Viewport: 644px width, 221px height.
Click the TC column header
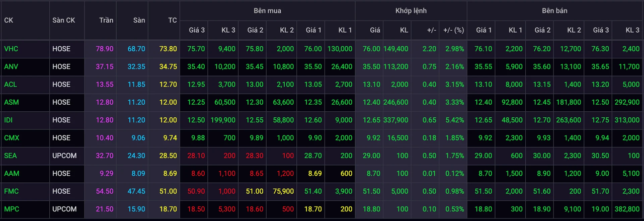point(172,20)
